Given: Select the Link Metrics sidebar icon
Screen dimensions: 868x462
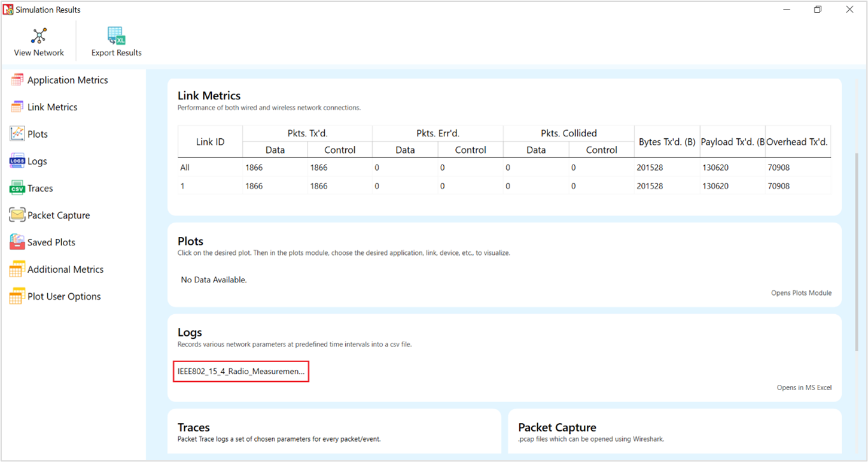Looking at the screenshot, I should click(x=17, y=107).
